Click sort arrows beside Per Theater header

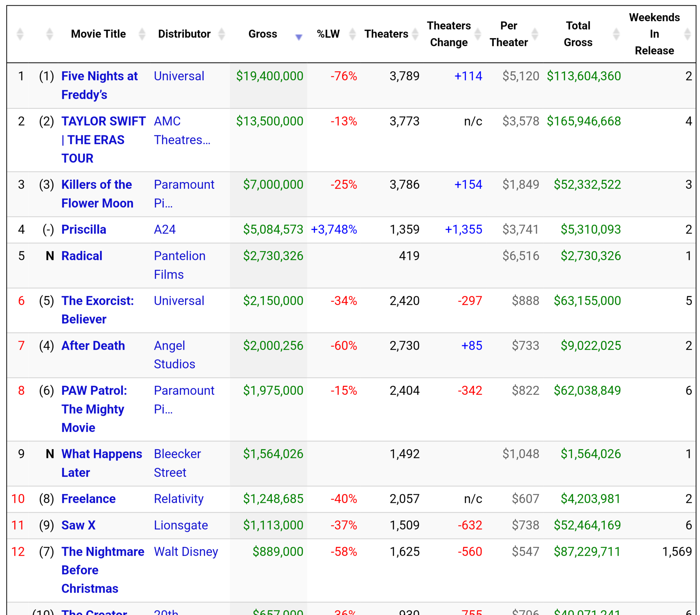pos(535,34)
